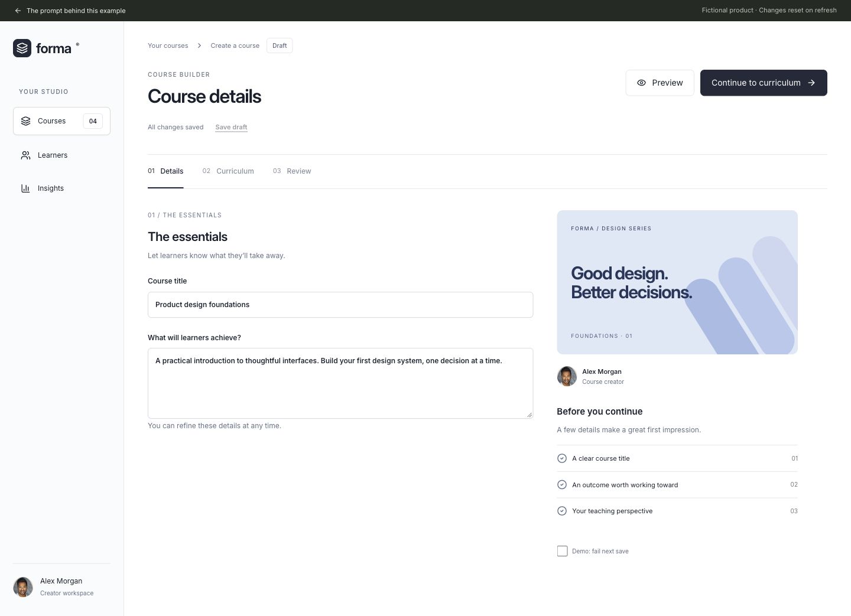Image resolution: width=851 pixels, height=616 pixels.
Task: Click the Courses stack icon
Action: click(25, 121)
